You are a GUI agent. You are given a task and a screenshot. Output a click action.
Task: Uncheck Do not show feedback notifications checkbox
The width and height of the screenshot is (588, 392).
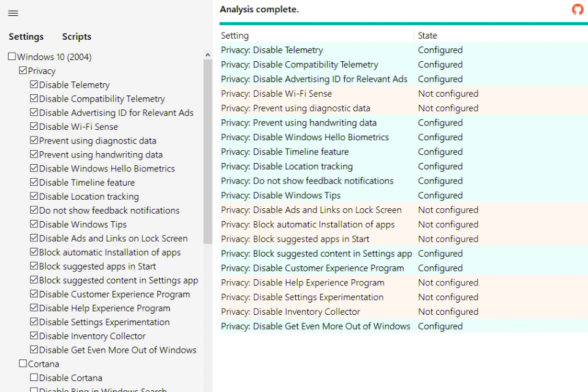[x=34, y=210]
